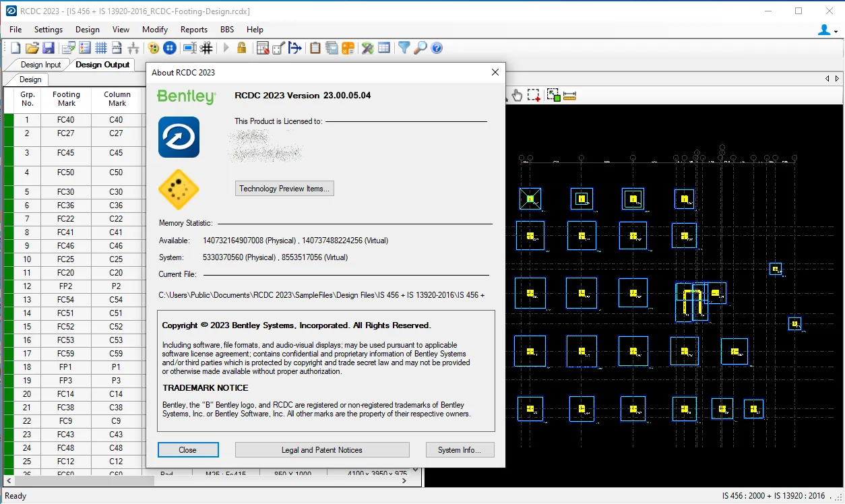Close About dialog with X button

coord(495,72)
